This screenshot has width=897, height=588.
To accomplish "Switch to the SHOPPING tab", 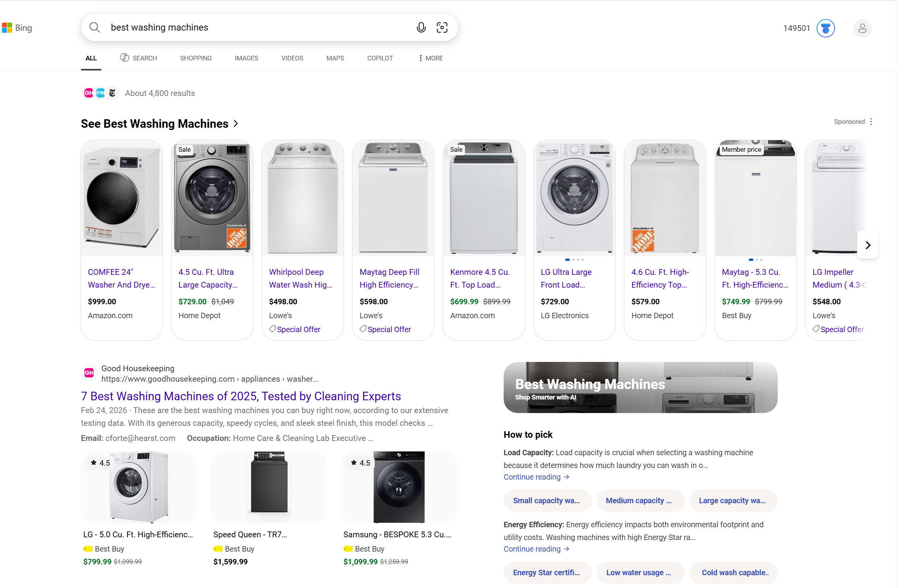I will [x=196, y=58].
